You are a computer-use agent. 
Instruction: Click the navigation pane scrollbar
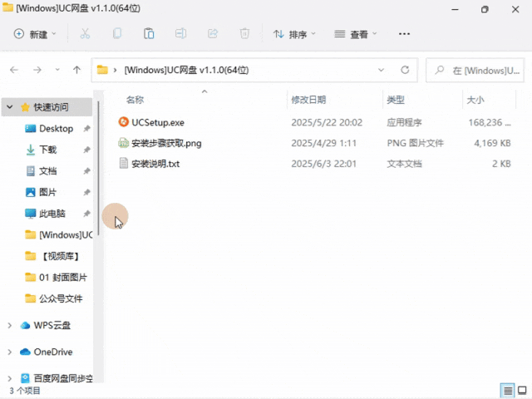pyautogui.click(x=98, y=168)
